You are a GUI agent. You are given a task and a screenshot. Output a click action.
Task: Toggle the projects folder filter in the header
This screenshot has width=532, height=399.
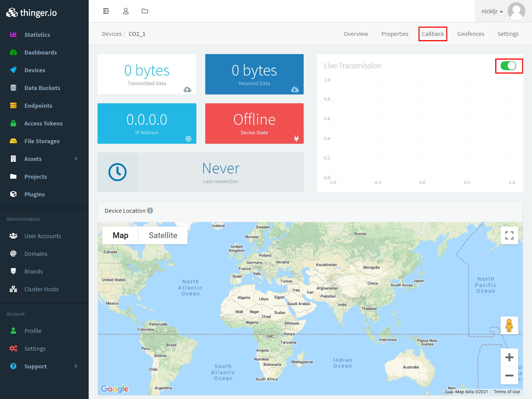(x=145, y=11)
